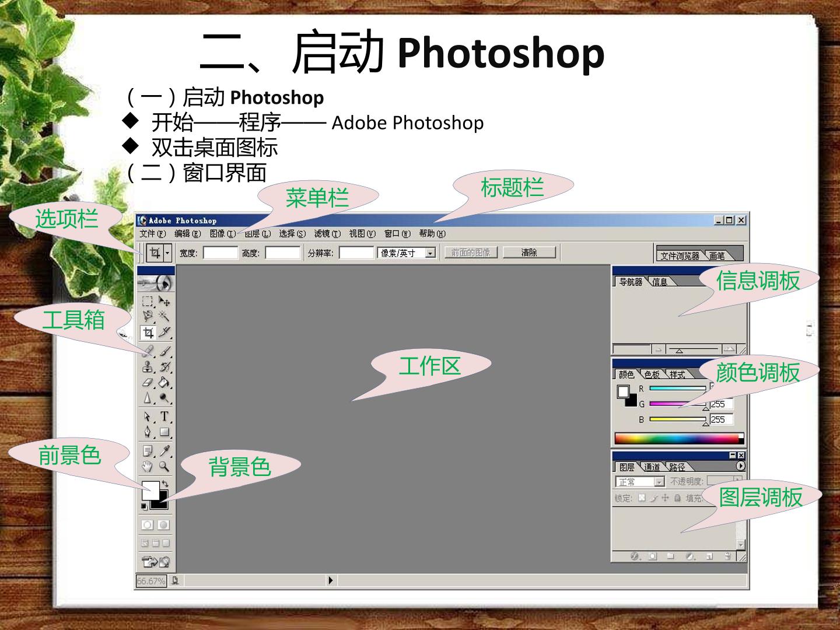Swap foreground and background colors arrow
Image resolution: width=840 pixels, height=630 pixels.
point(165,484)
